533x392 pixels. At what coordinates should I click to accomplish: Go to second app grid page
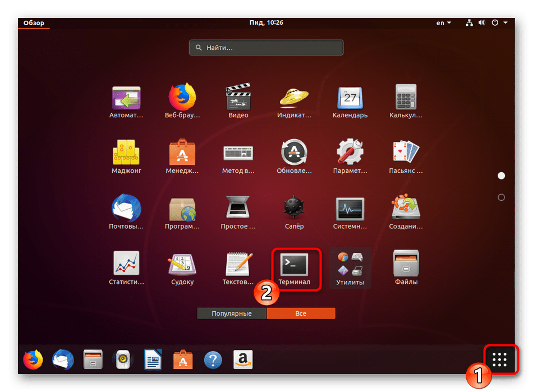tap(501, 197)
